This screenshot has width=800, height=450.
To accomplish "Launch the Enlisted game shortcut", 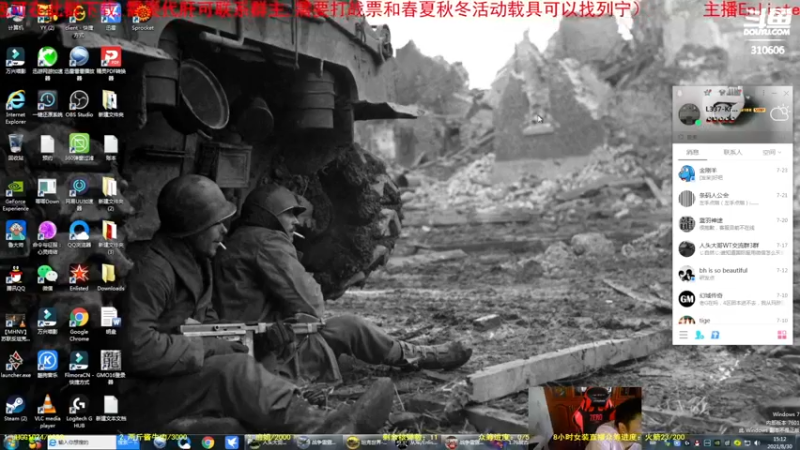I will point(79,278).
